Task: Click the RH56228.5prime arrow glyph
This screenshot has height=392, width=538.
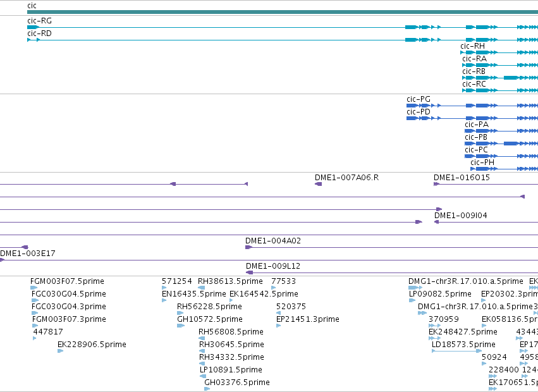Action: tap(180, 313)
